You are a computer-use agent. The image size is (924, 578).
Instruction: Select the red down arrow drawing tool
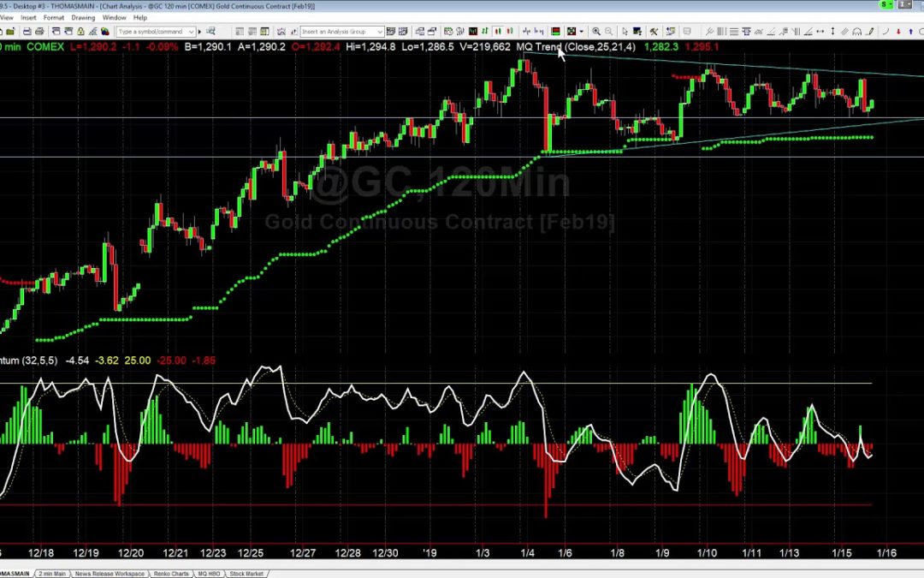pyautogui.click(x=898, y=32)
